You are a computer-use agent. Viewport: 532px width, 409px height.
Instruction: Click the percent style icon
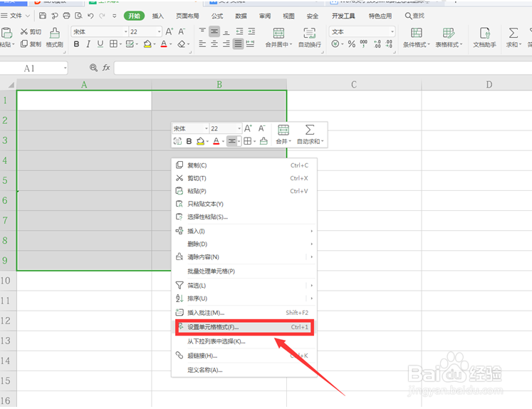pyautogui.click(x=352, y=44)
